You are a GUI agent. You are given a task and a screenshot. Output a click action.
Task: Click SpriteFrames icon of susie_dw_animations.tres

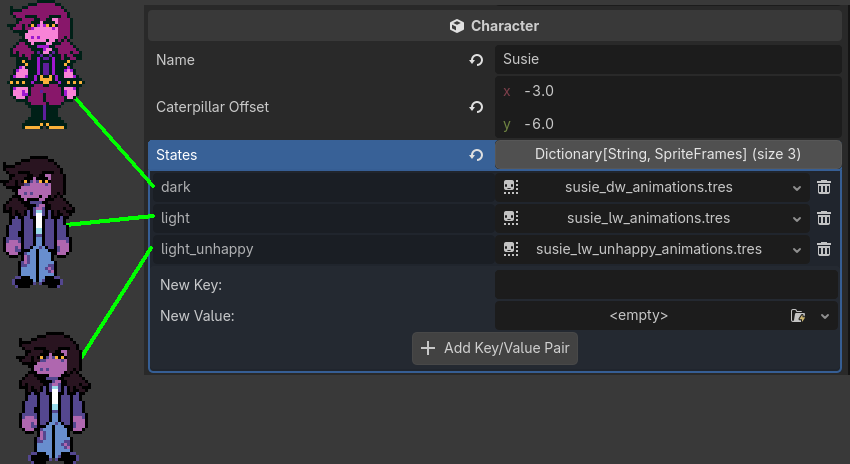pos(511,187)
